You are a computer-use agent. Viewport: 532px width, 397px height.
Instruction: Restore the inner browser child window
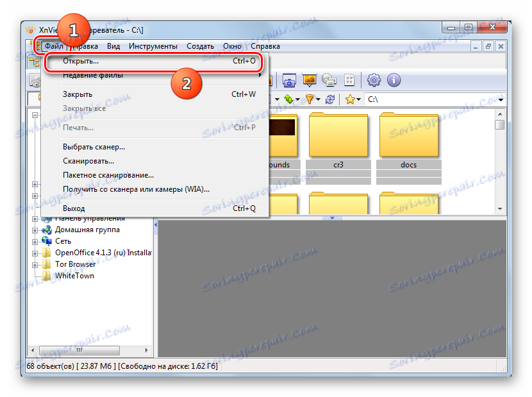[488, 47]
